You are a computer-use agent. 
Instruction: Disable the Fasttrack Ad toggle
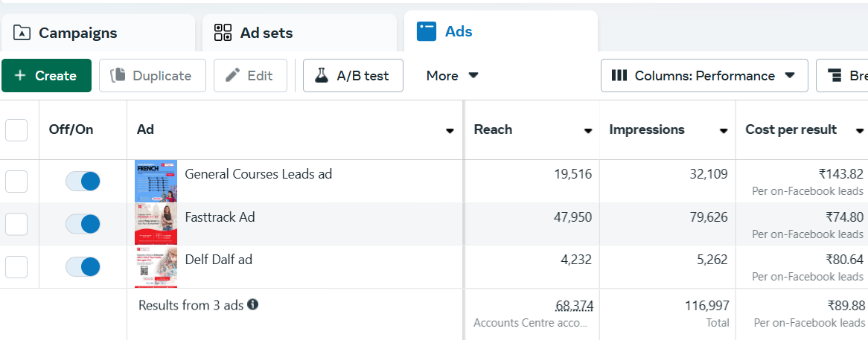tap(83, 224)
